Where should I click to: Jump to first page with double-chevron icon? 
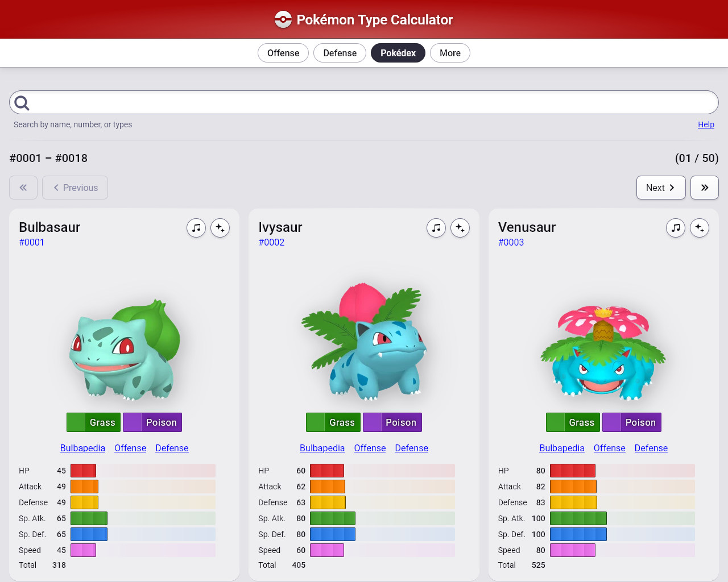coord(23,188)
